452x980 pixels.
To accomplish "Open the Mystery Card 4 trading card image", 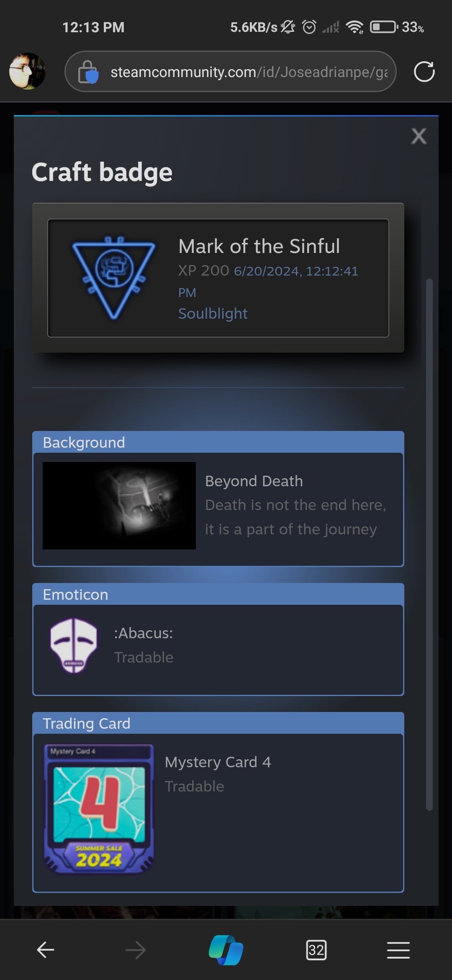I will [99, 809].
